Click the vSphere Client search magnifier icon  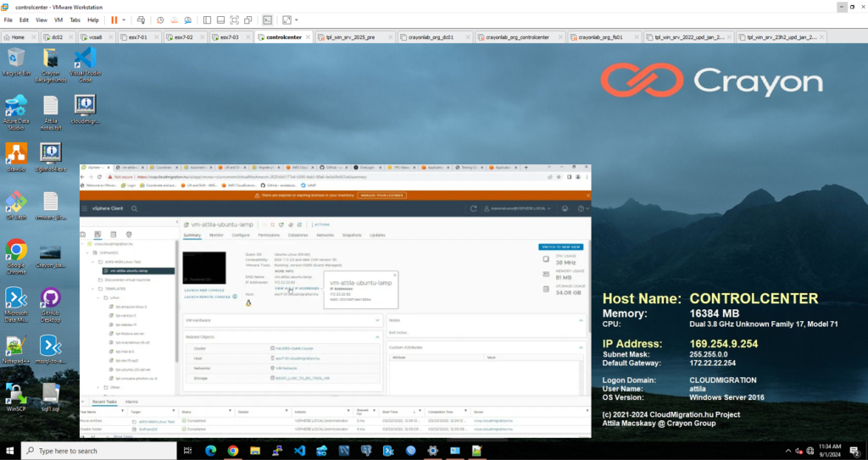[x=134, y=208]
